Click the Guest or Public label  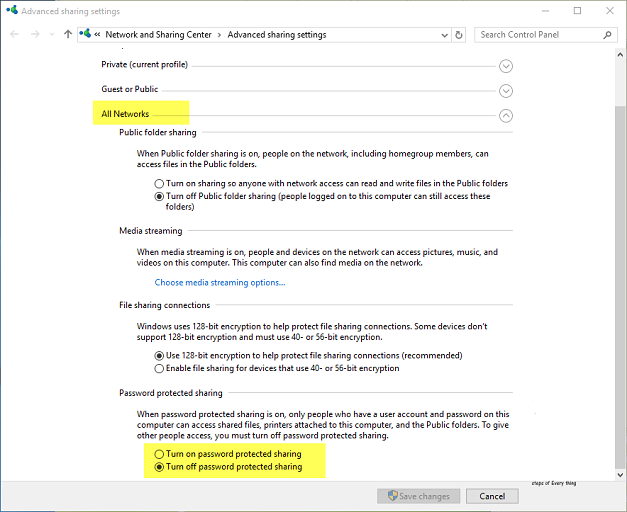point(130,89)
